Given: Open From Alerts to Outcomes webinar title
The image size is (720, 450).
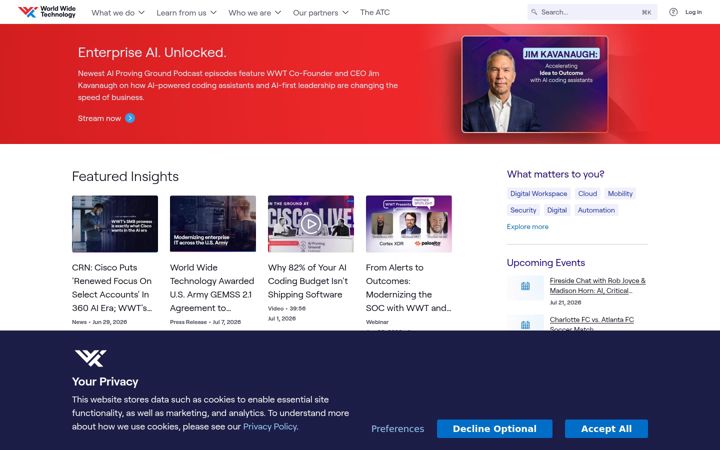Looking at the screenshot, I should (x=408, y=288).
